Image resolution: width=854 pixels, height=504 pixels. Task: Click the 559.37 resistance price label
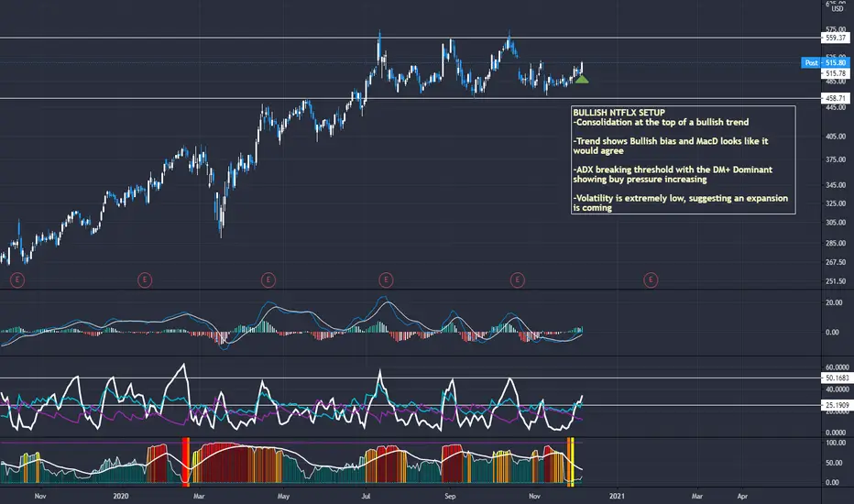(836, 38)
